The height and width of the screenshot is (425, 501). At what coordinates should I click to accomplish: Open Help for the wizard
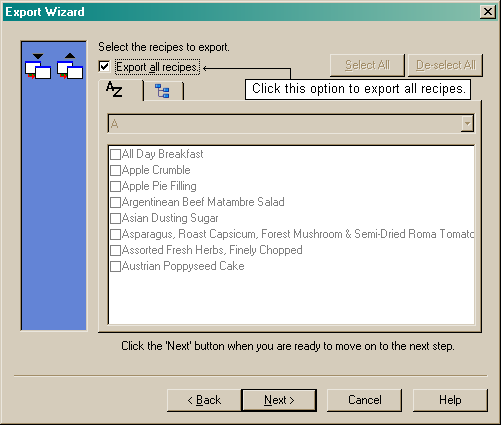(x=450, y=400)
